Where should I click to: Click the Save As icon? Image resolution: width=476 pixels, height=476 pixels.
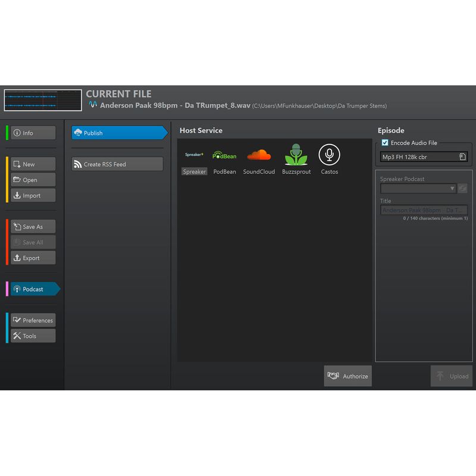[17, 227]
